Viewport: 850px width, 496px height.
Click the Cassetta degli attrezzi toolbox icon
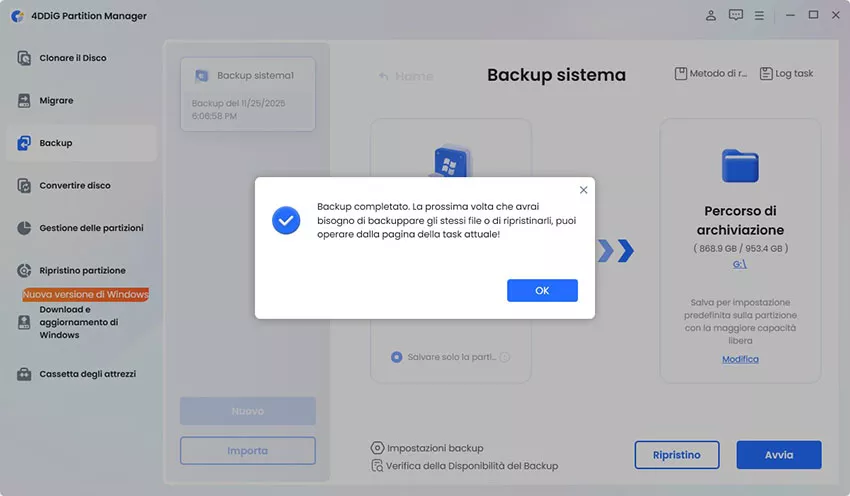coord(24,374)
